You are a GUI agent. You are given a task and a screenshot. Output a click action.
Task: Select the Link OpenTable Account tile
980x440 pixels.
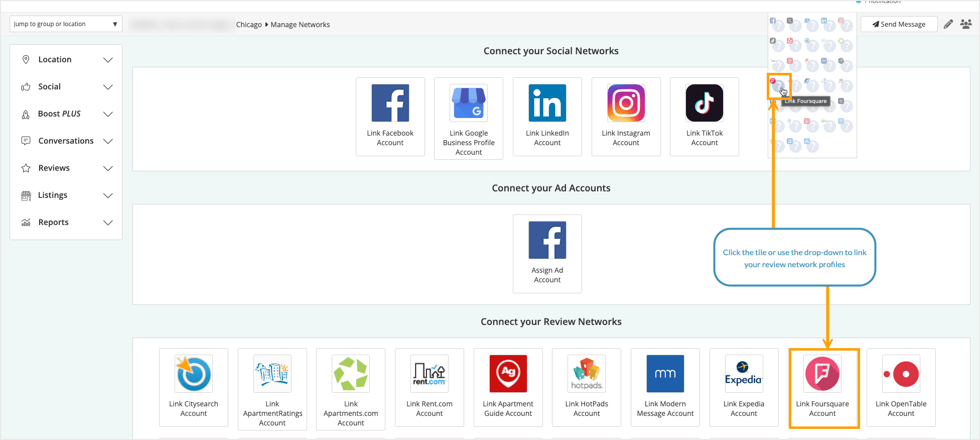point(901,387)
